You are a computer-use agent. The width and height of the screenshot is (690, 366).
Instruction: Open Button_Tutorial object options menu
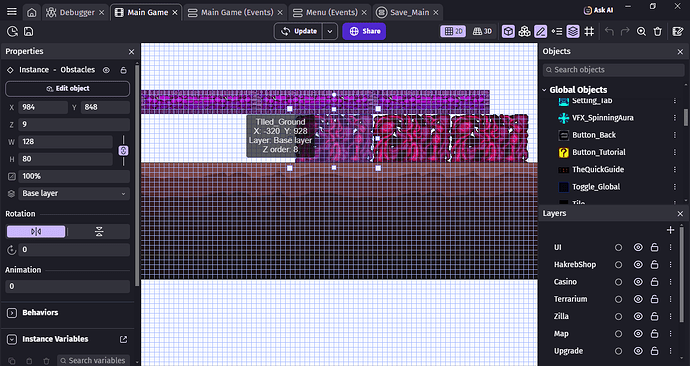click(675, 152)
